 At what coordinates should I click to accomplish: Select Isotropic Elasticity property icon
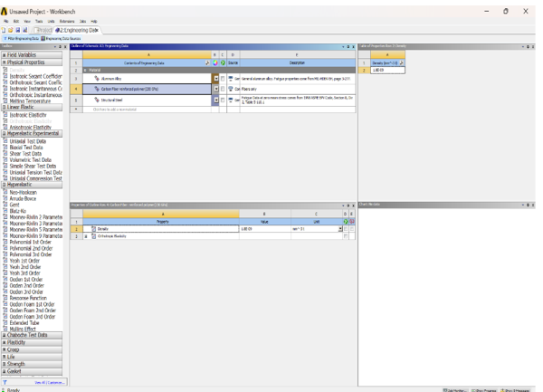5,115
